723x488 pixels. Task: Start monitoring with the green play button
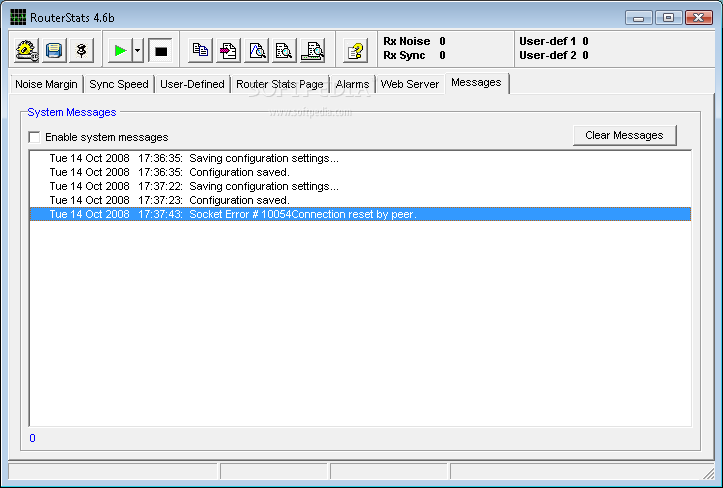pyautogui.click(x=120, y=50)
